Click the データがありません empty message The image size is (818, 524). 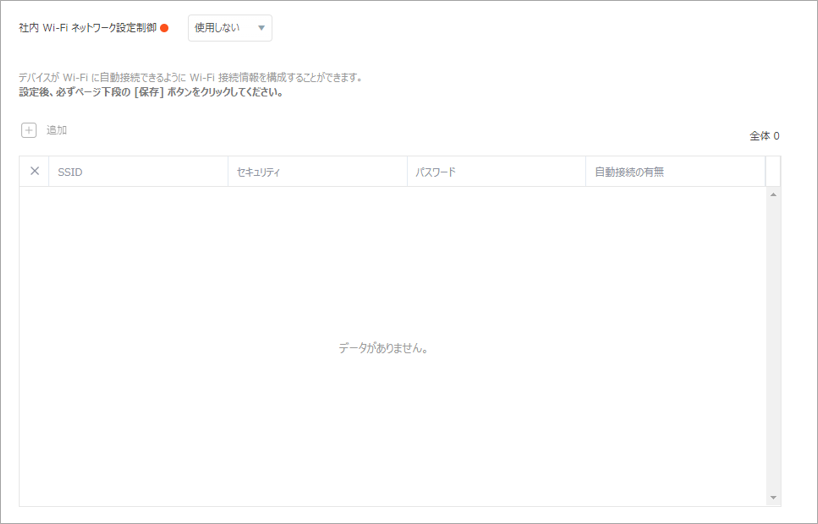[383, 348]
